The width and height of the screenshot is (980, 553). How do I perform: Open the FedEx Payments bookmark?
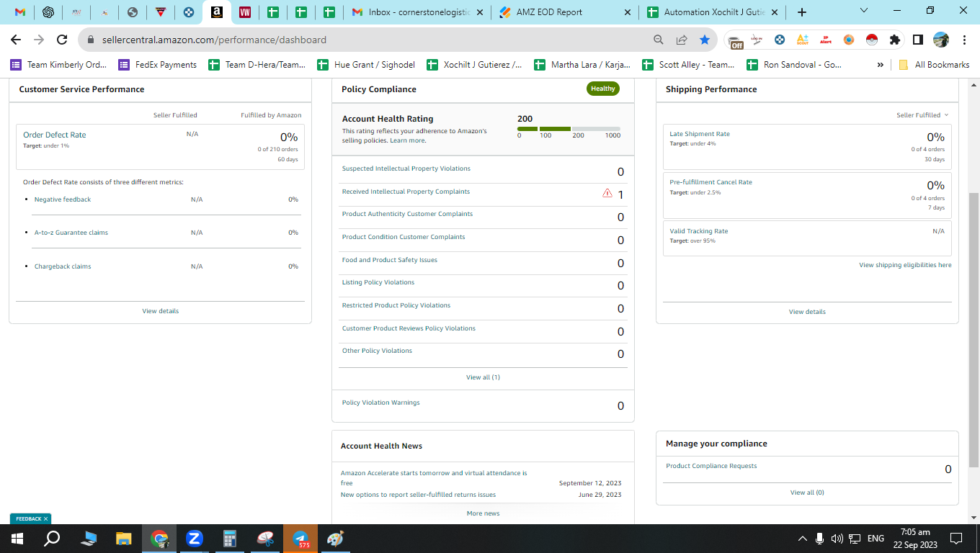click(158, 65)
